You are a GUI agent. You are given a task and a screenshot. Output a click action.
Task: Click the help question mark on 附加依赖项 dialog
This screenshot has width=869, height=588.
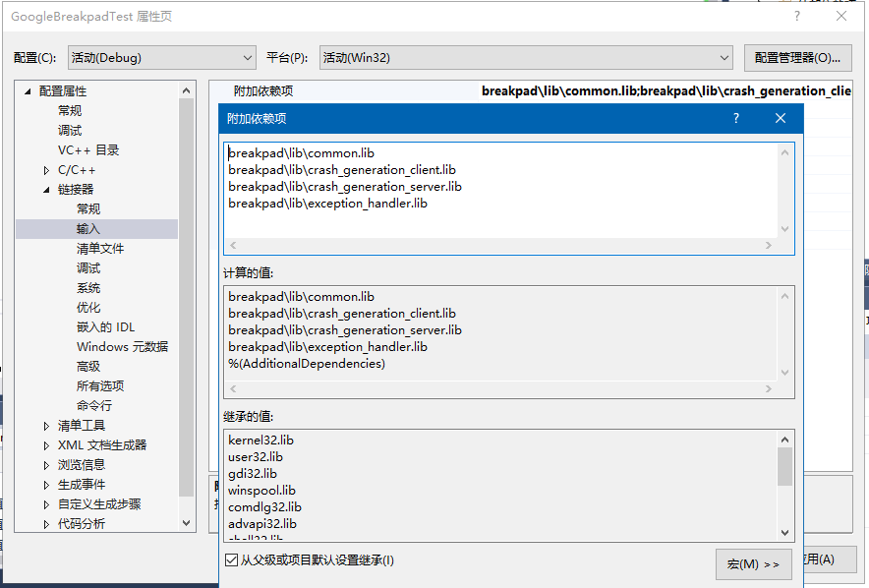point(735,118)
